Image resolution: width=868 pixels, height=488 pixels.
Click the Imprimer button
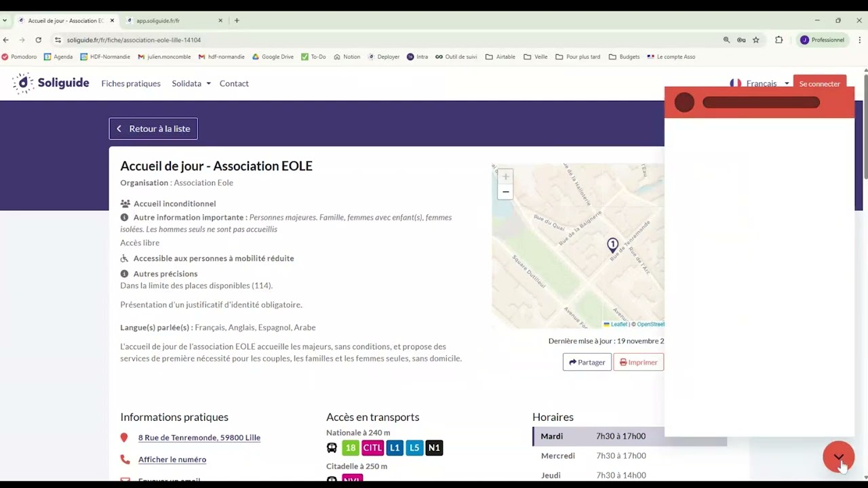638,362
